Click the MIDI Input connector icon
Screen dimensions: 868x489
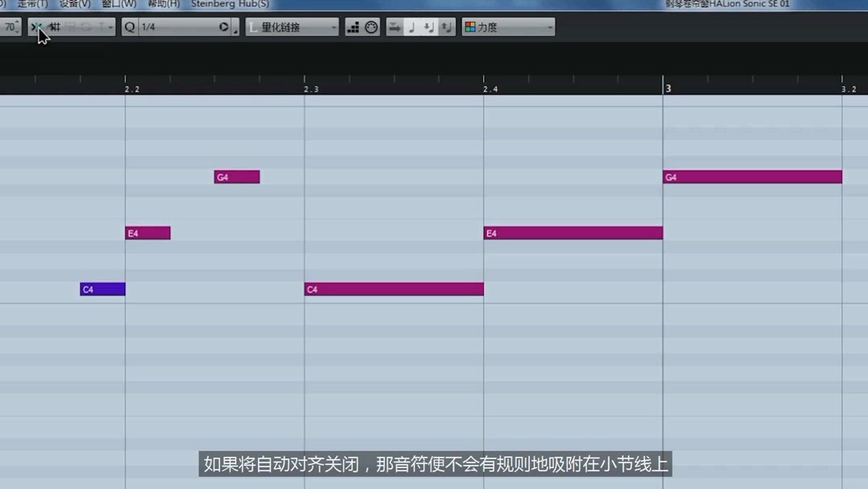click(371, 27)
